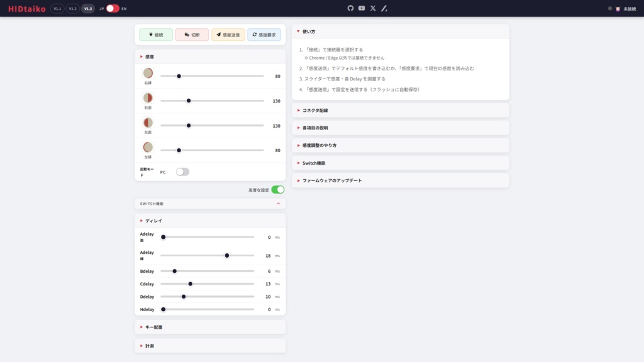Expand the ファームウェアのアップデート section

coord(401,180)
